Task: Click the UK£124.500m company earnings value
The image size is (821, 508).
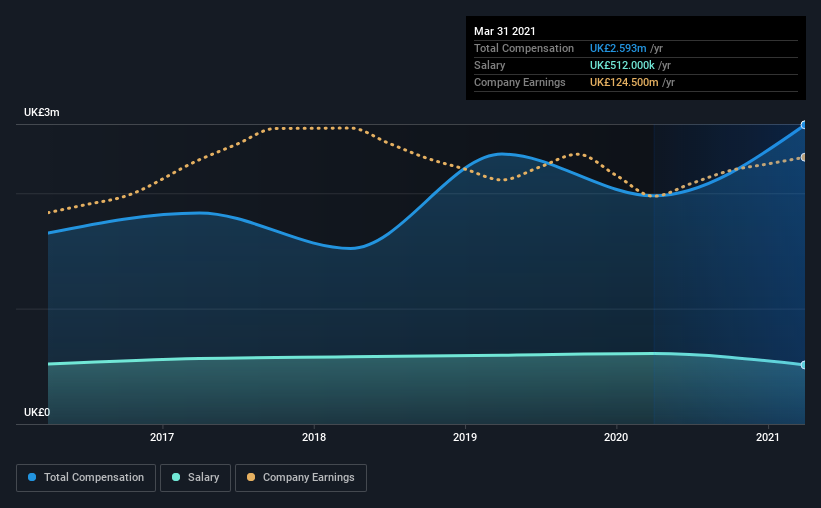Action: pos(624,82)
